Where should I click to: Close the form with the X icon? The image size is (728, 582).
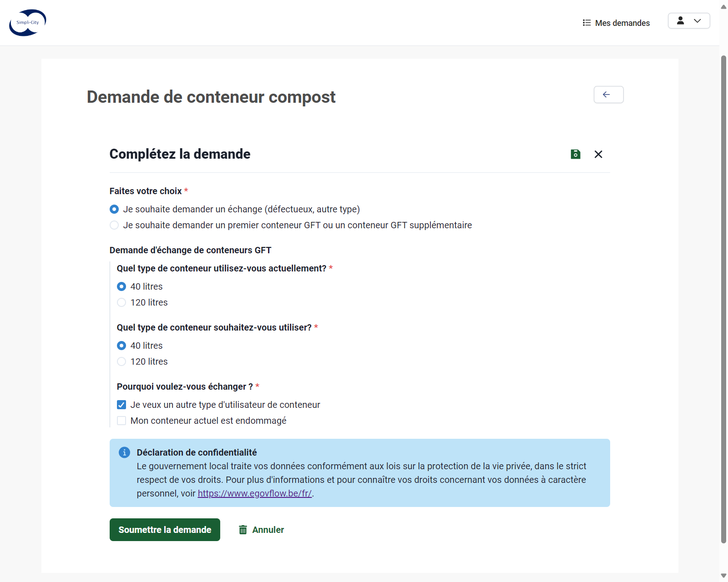(598, 154)
